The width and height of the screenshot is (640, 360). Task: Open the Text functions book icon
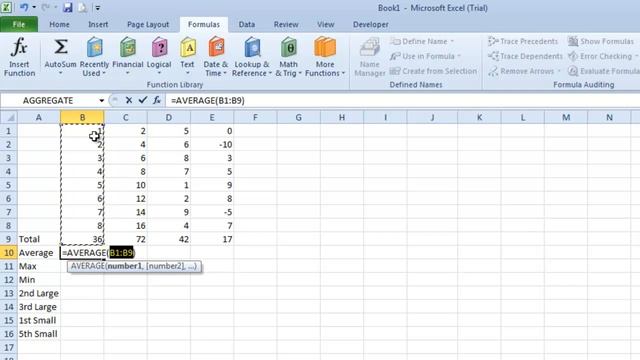tap(188, 48)
